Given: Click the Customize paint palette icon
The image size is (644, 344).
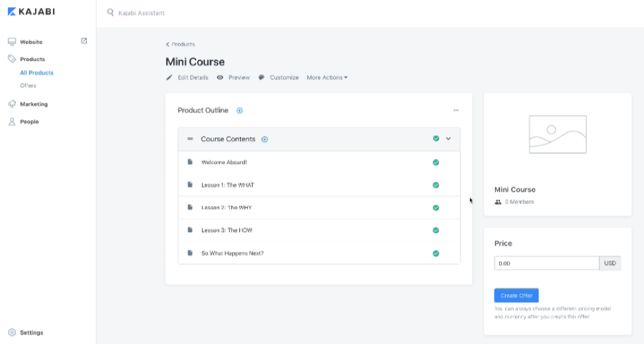Looking at the screenshot, I should click(262, 77).
